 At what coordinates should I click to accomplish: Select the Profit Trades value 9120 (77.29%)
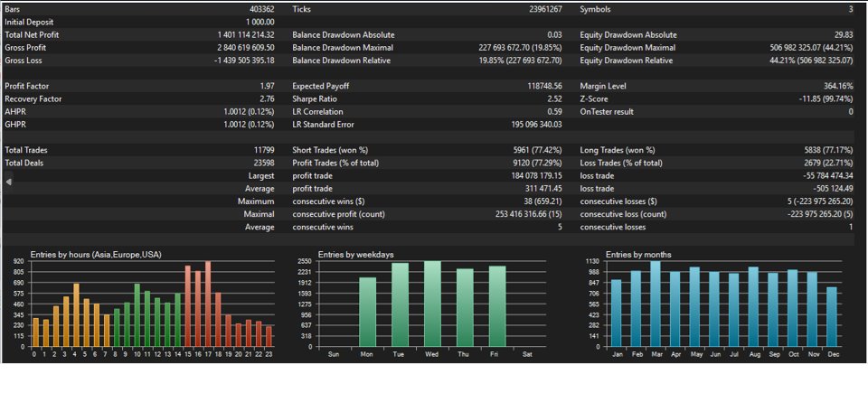[537, 163]
